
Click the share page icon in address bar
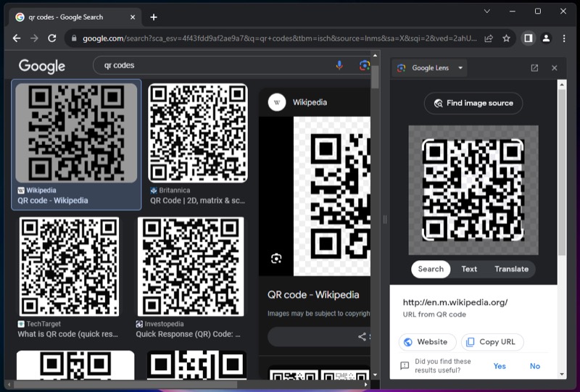coord(489,38)
